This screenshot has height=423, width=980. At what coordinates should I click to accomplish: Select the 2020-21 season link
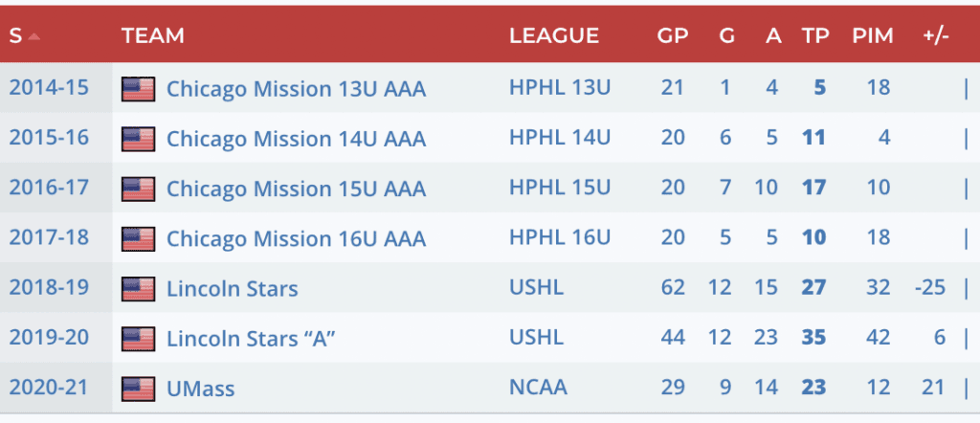point(49,389)
